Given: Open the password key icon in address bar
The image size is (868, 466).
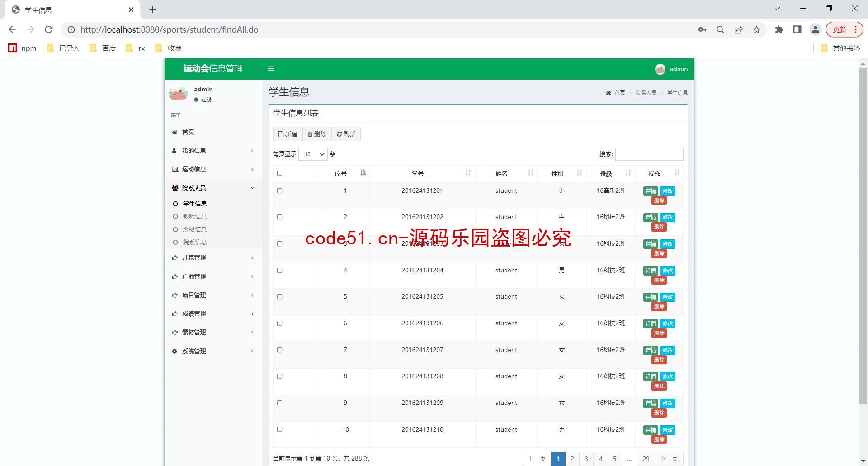Looking at the screenshot, I should (x=702, y=30).
